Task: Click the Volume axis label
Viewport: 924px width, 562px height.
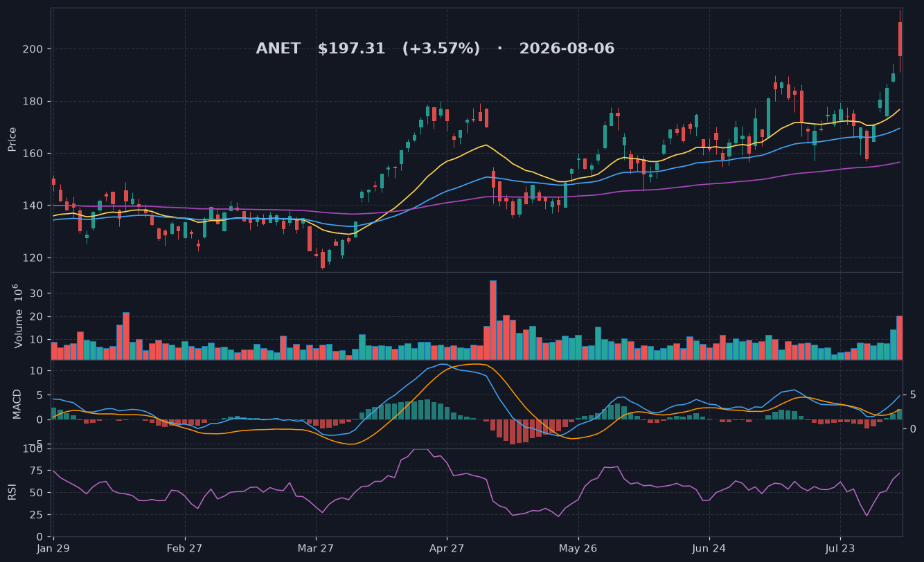Action: coord(18,317)
